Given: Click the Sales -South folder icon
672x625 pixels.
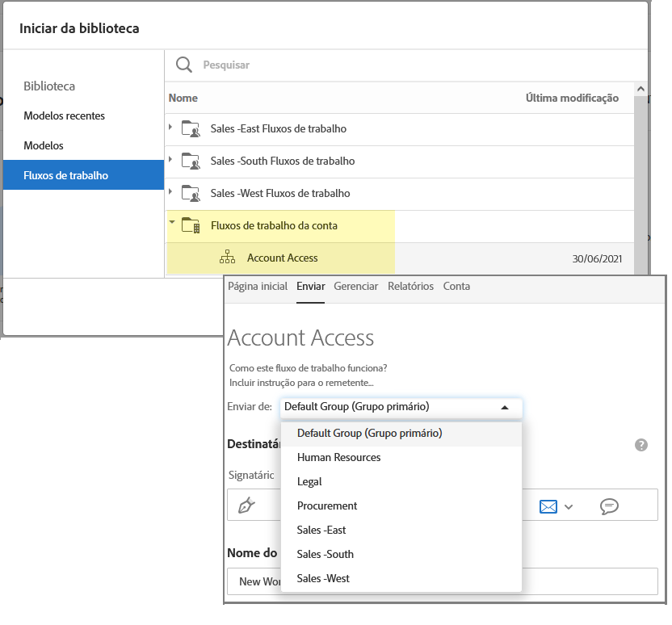Looking at the screenshot, I should (191, 161).
